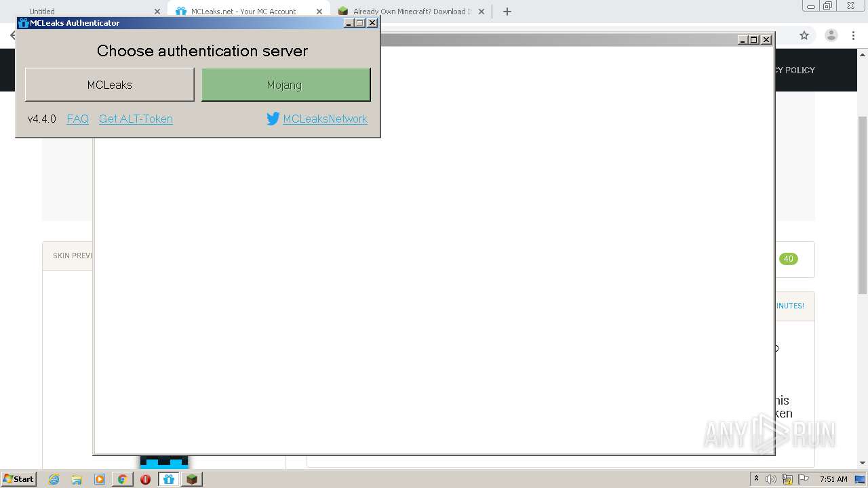Visit the MCLeaksNetwork Twitter link

tap(325, 119)
